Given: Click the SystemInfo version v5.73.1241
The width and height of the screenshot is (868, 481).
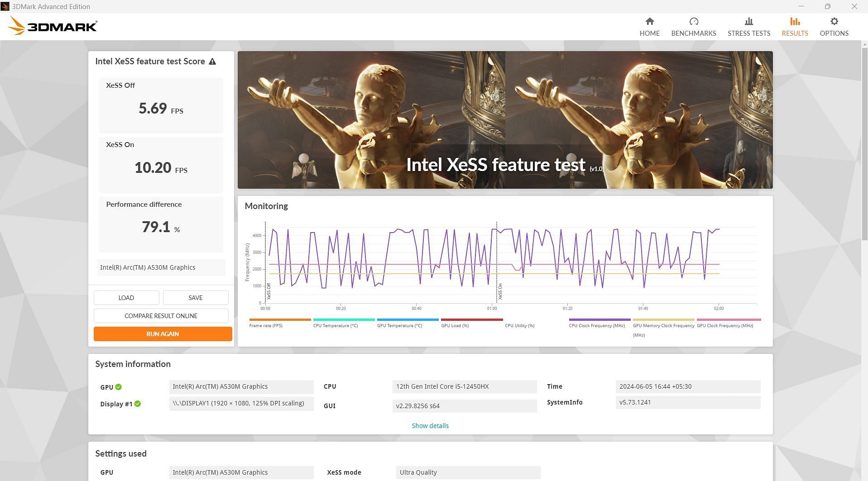Looking at the screenshot, I should pos(687,402).
